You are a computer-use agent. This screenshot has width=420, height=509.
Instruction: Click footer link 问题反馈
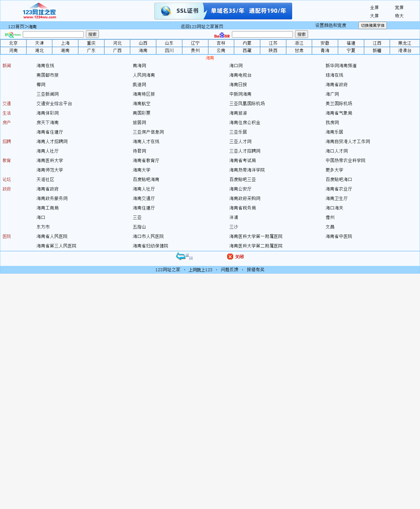pos(230,270)
